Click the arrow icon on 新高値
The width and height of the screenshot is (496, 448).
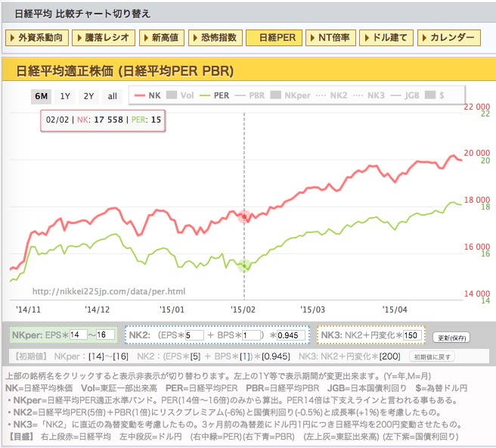coord(146,38)
